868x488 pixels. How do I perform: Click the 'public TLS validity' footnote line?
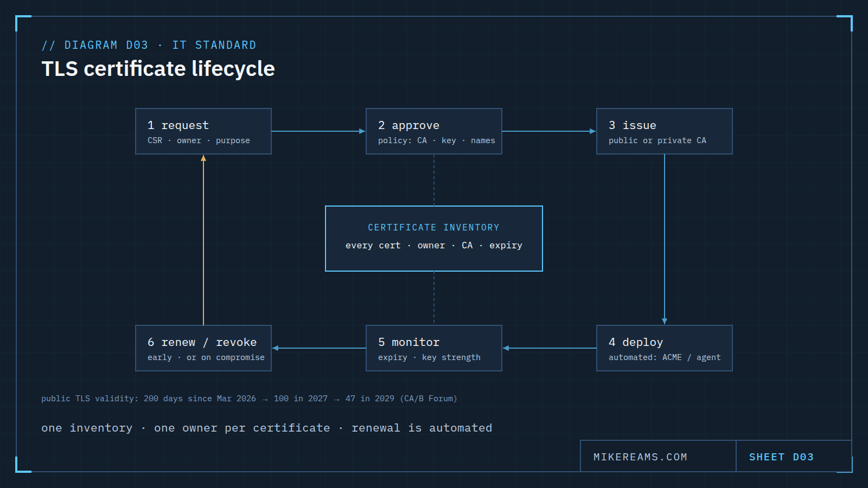(x=250, y=399)
